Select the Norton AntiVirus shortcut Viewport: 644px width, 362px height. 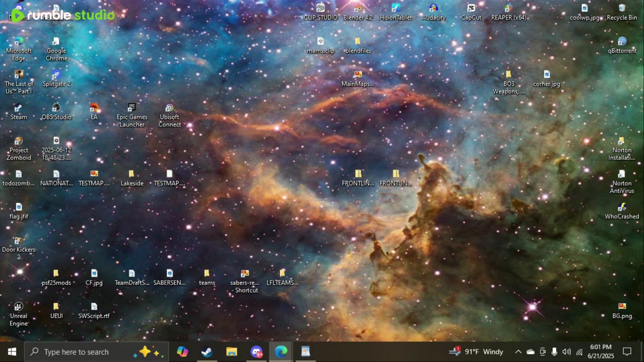[622, 182]
